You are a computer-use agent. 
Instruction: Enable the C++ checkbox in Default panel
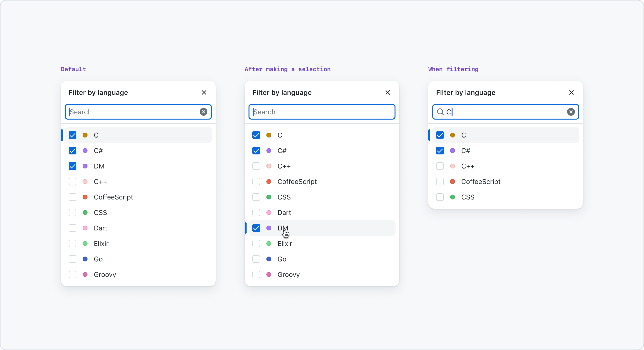(x=72, y=182)
